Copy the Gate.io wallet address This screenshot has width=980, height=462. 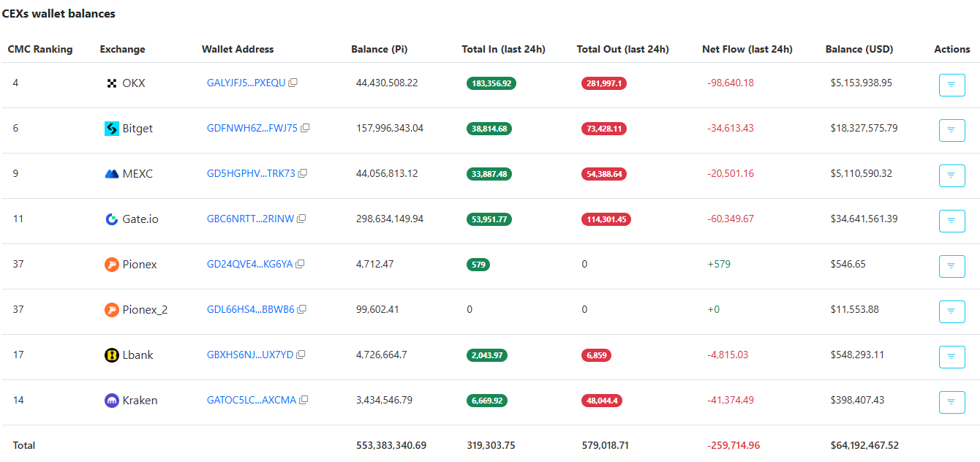pos(301,219)
